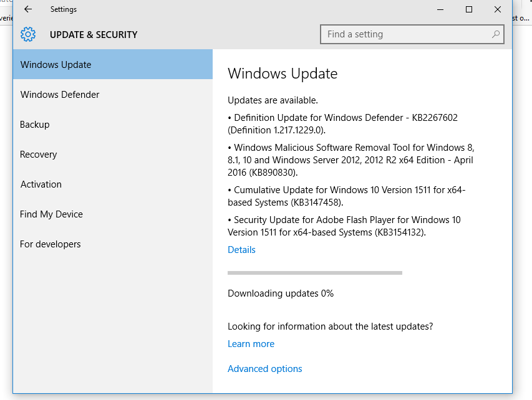This screenshot has width=532, height=400.
Task: Minimize the Settings window
Action: [440, 9]
